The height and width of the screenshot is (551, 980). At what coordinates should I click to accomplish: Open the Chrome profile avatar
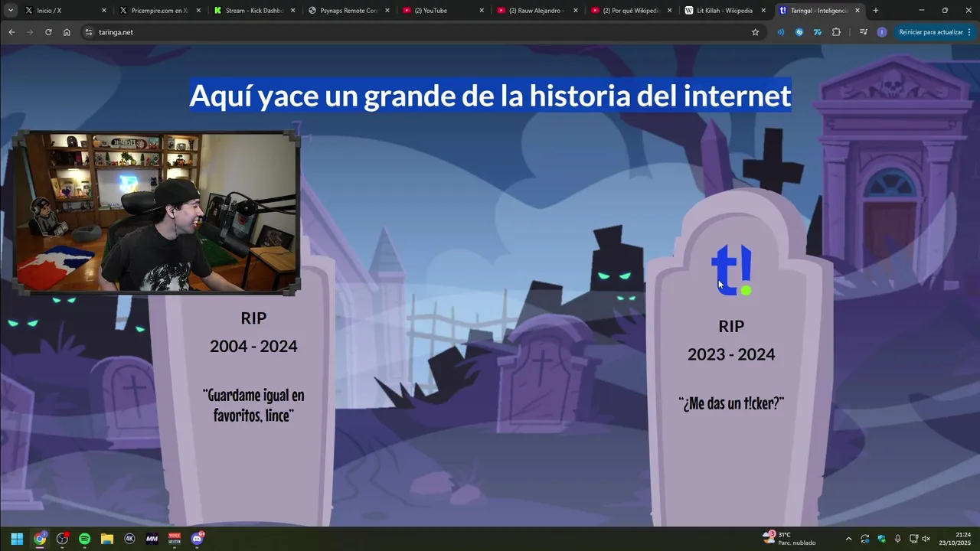click(x=882, y=32)
